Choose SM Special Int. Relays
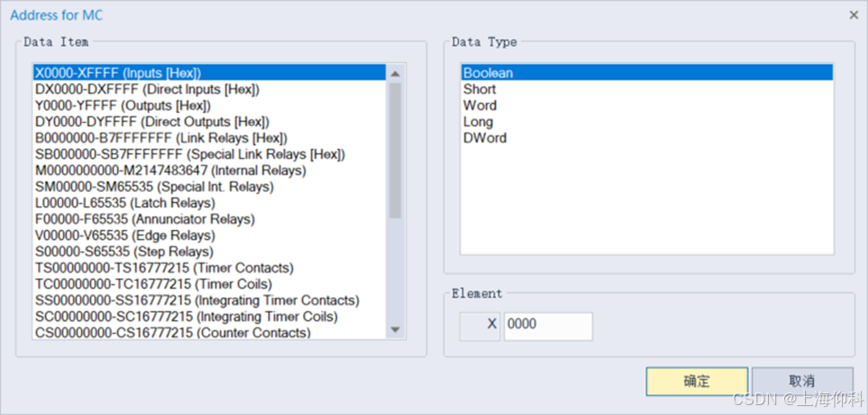Screen dimensions: 868x415 [x=153, y=187]
